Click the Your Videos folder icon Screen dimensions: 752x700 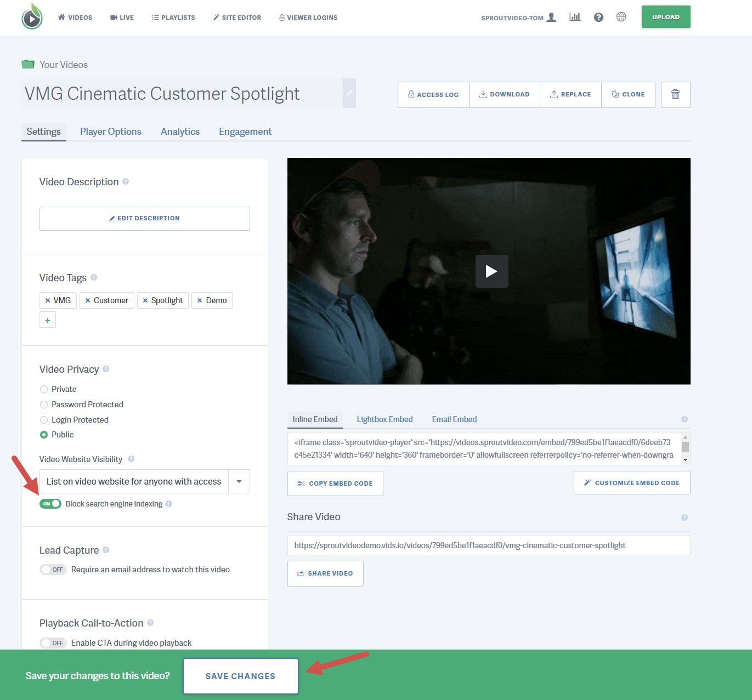coord(28,64)
